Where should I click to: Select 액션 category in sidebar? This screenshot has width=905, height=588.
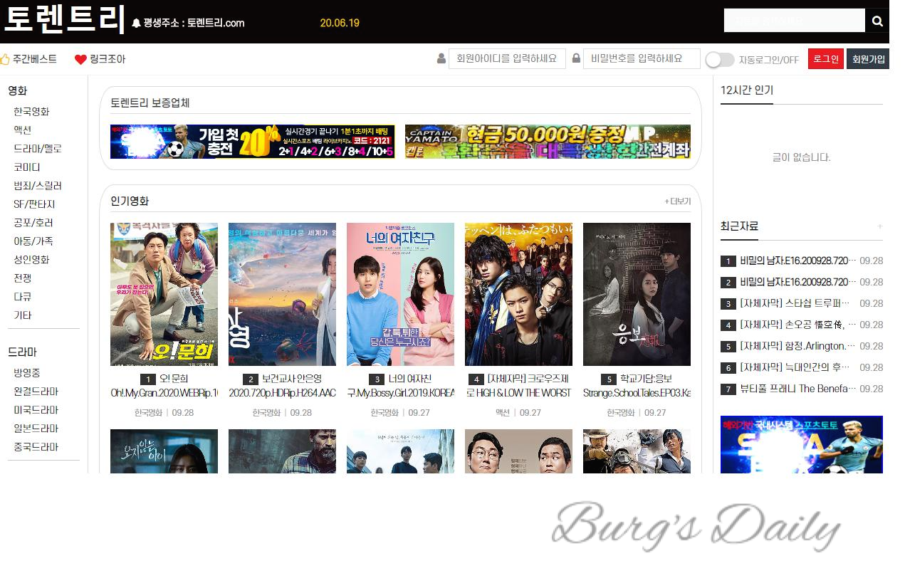[22, 130]
